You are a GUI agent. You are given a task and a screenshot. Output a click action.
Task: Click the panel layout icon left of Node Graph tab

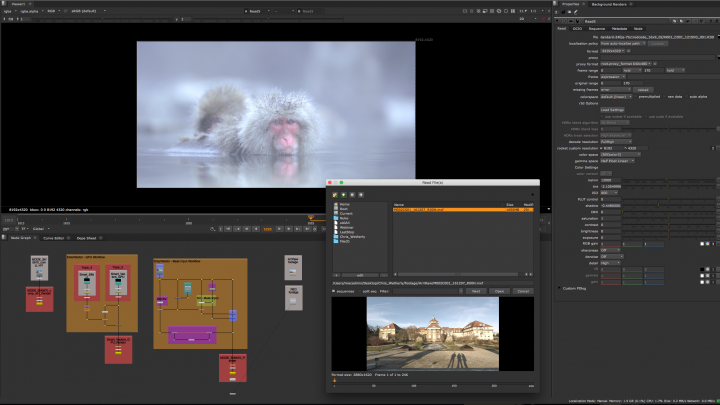pos(4,237)
